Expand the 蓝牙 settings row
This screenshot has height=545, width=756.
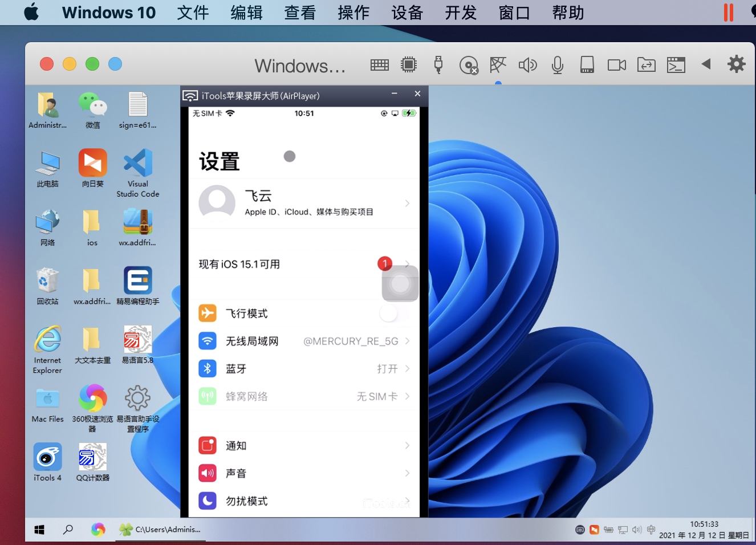pyautogui.click(x=304, y=369)
